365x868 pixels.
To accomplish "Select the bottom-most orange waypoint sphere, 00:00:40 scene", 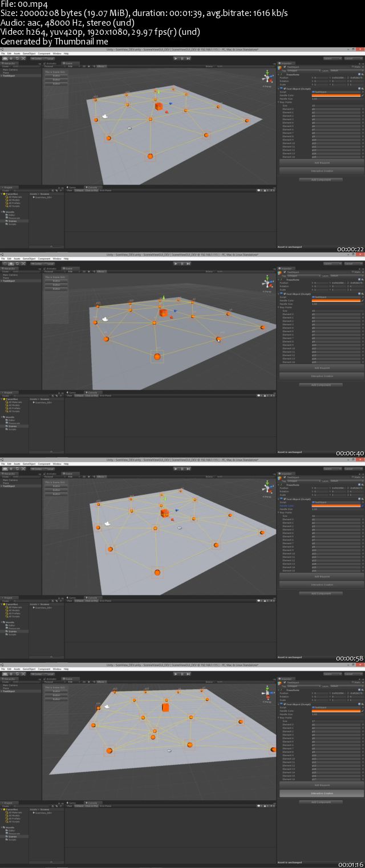I will [x=157, y=356].
